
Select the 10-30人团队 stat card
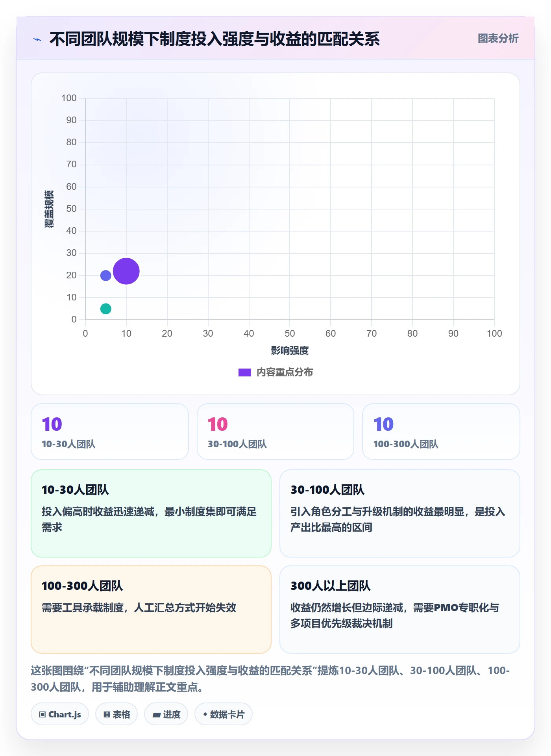coord(110,432)
